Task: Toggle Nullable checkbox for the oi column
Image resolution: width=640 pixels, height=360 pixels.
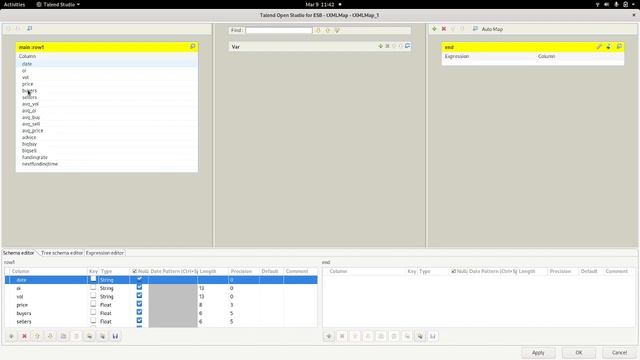Action: point(139,287)
